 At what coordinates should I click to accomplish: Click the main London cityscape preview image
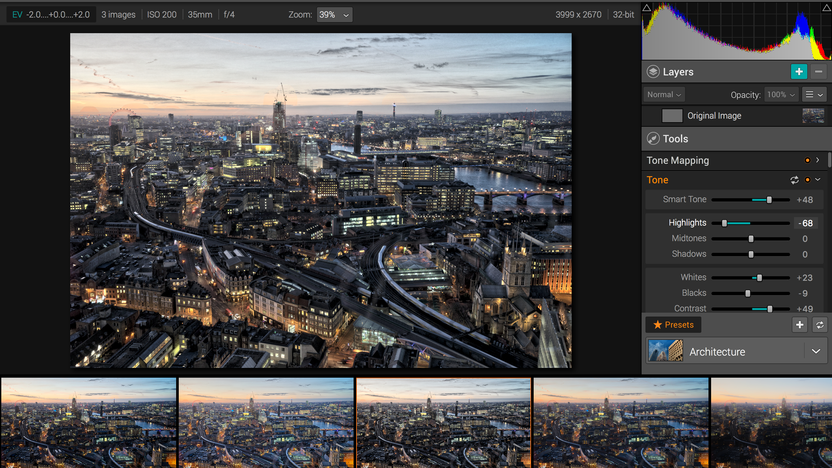[x=321, y=201]
